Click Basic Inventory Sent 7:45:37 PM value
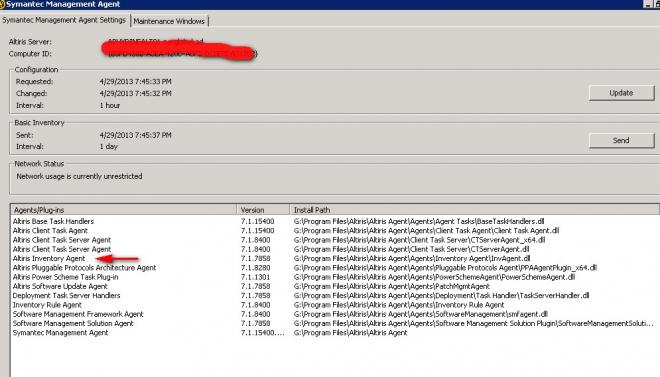The height and width of the screenshot is (377, 660). [136, 135]
